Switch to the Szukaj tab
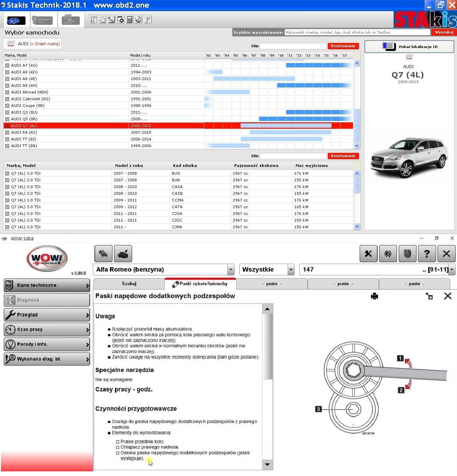This screenshot has height=476, width=457. tap(129, 284)
